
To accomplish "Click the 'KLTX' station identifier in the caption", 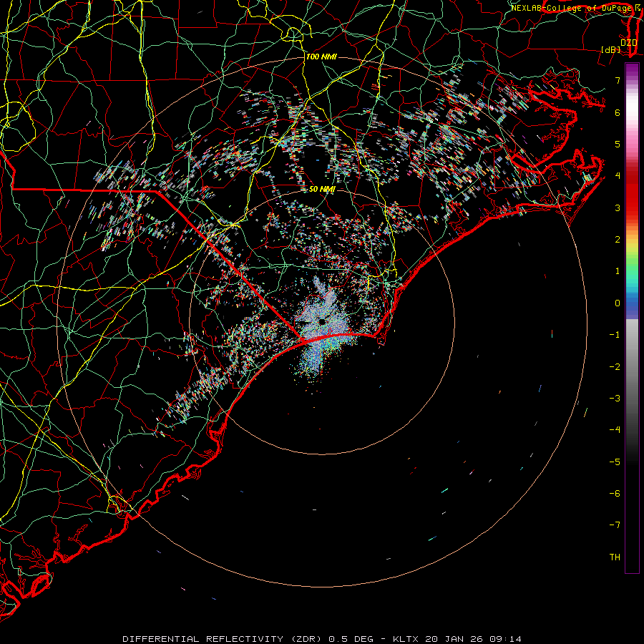I will (406, 639).
